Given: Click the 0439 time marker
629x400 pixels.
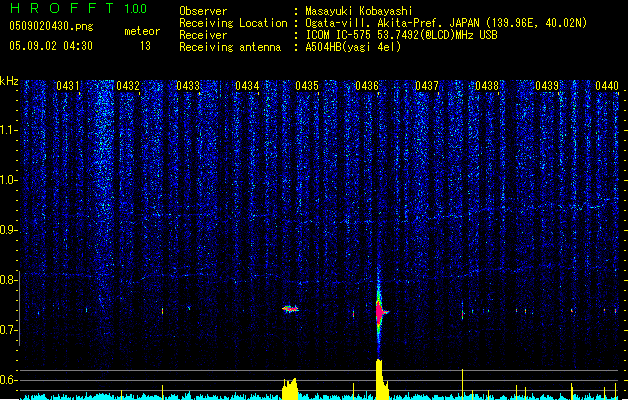Looking at the screenshot, I should coord(547,86).
